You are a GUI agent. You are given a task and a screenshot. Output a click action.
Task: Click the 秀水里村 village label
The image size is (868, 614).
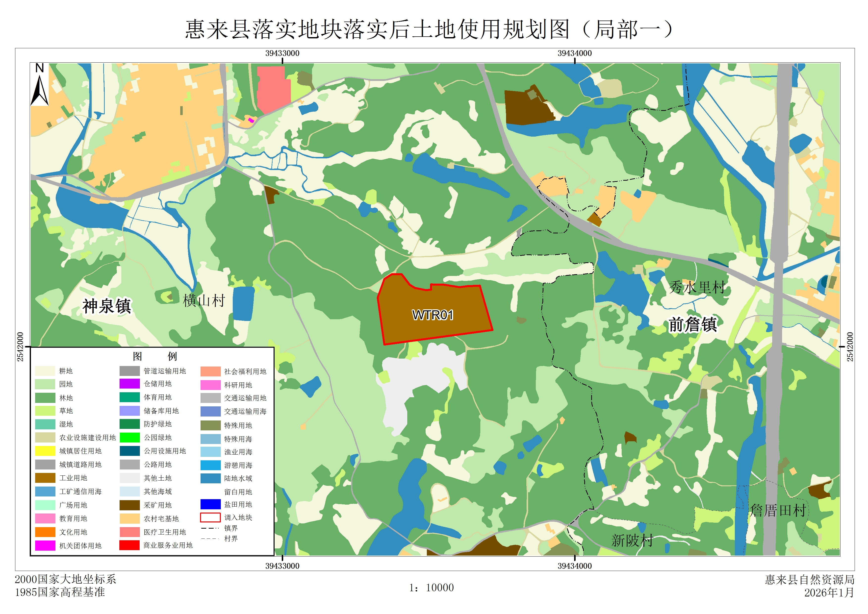coord(697,287)
